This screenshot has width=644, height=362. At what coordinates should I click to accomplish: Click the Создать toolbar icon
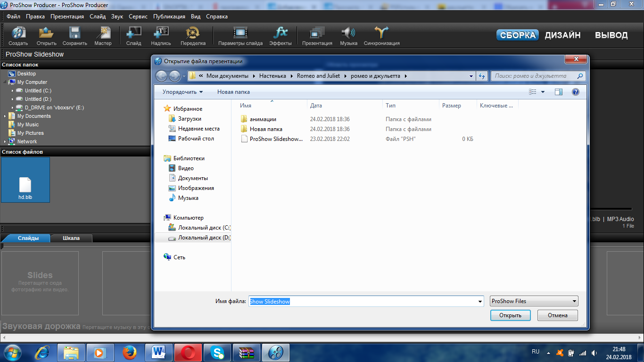(x=18, y=33)
